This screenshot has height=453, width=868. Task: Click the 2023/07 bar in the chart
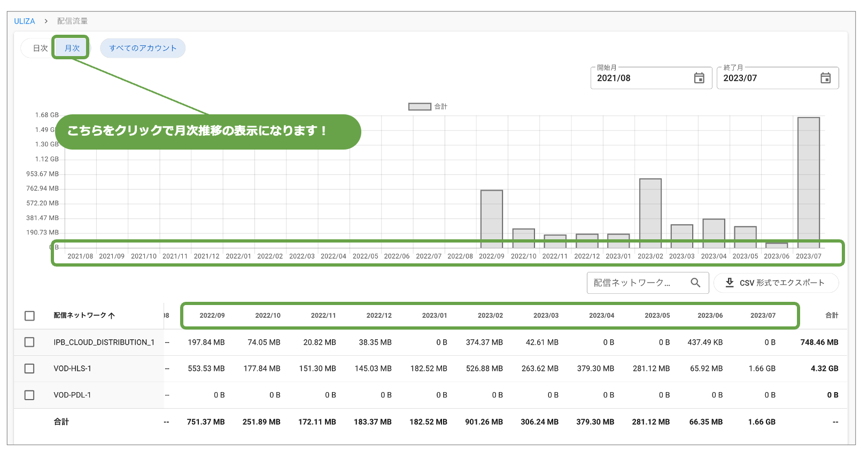[808, 182]
